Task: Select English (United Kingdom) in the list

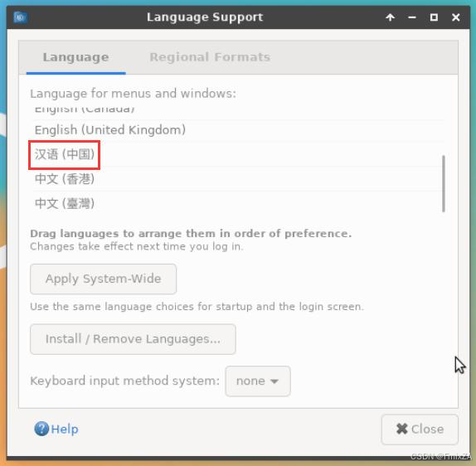Action: click(238, 130)
